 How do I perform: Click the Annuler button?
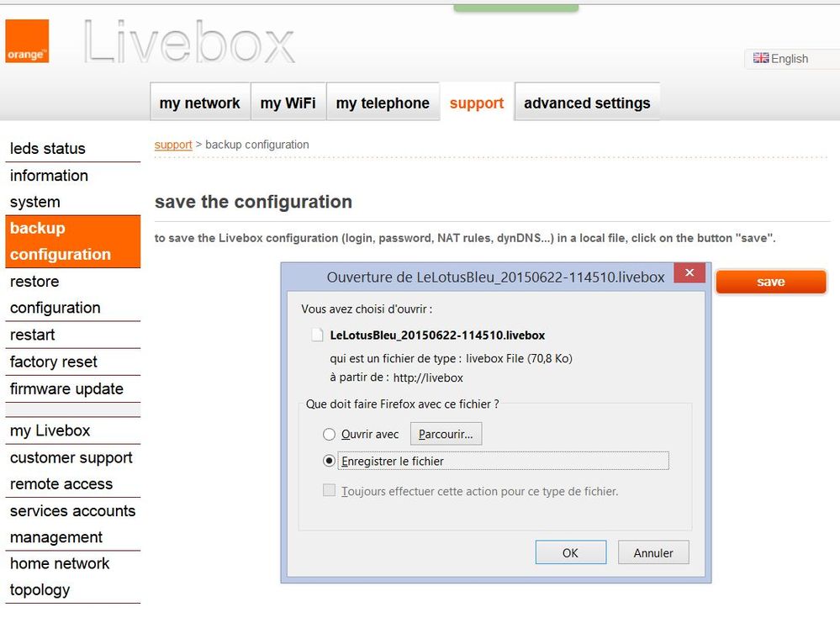tap(653, 552)
